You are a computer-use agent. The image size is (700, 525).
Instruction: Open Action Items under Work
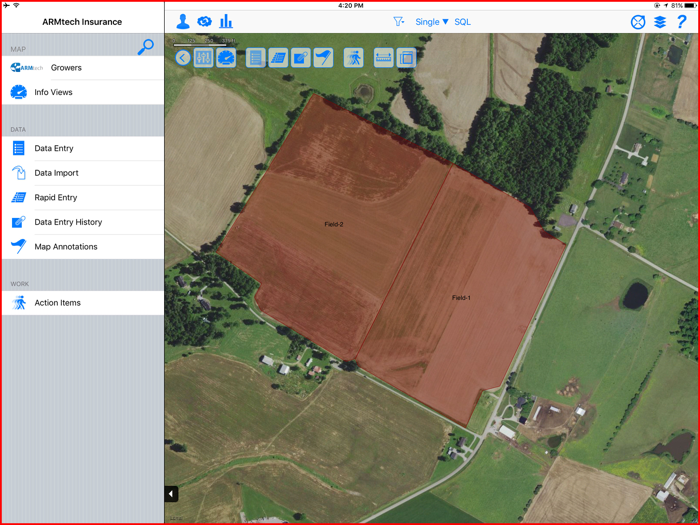(x=83, y=303)
